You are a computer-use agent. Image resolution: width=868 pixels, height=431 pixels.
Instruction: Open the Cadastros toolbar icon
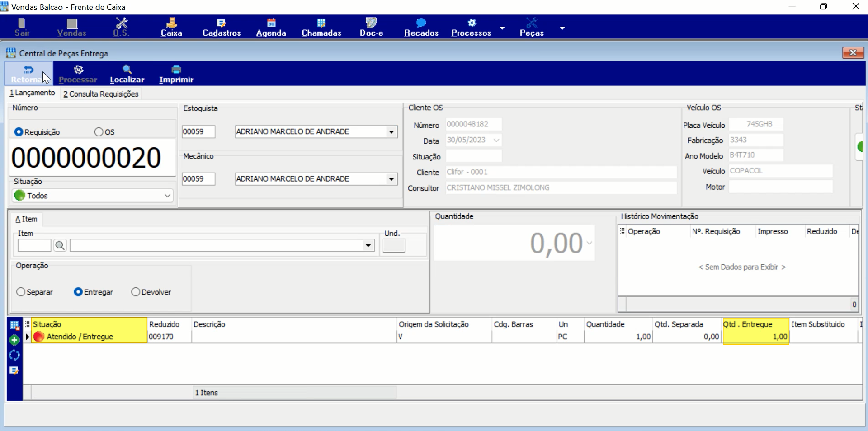[221, 23]
